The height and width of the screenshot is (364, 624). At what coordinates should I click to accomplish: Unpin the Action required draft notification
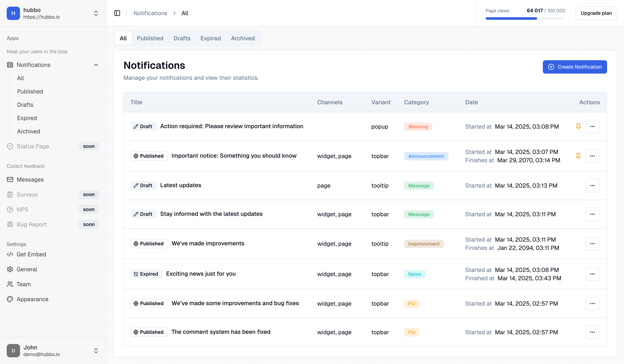(578, 127)
